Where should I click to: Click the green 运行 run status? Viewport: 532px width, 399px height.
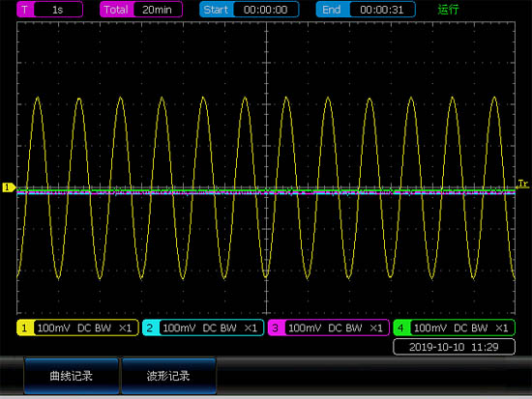(448, 10)
